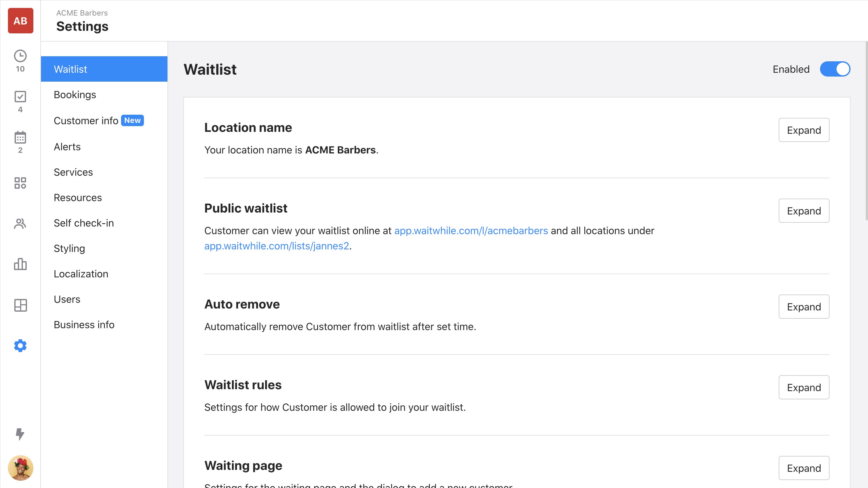Click the served checkmark icon in the sidebar
The image size is (868, 488).
coord(20,97)
